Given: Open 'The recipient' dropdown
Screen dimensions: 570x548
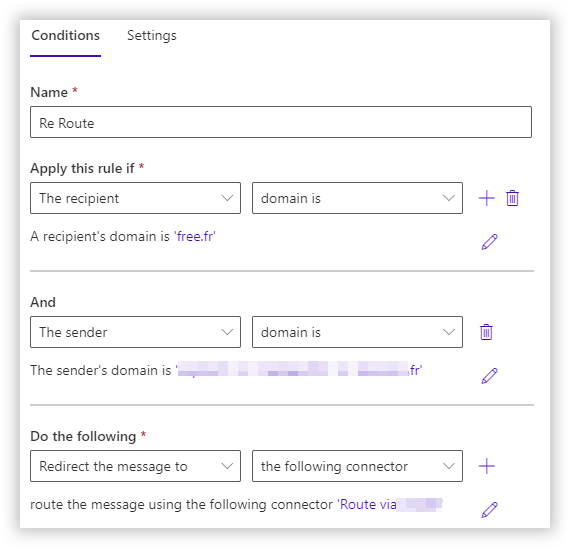Looking at the screenshot, I should [x=135, y=198].
